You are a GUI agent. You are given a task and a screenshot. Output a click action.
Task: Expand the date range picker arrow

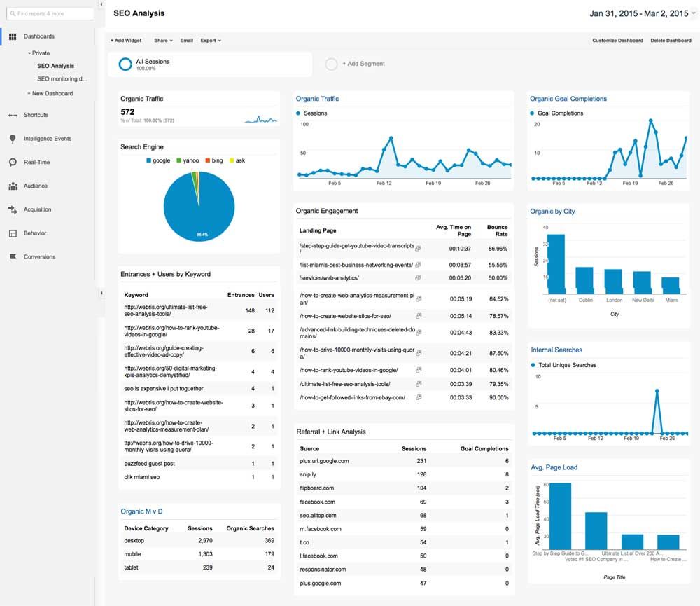[693, 13]
